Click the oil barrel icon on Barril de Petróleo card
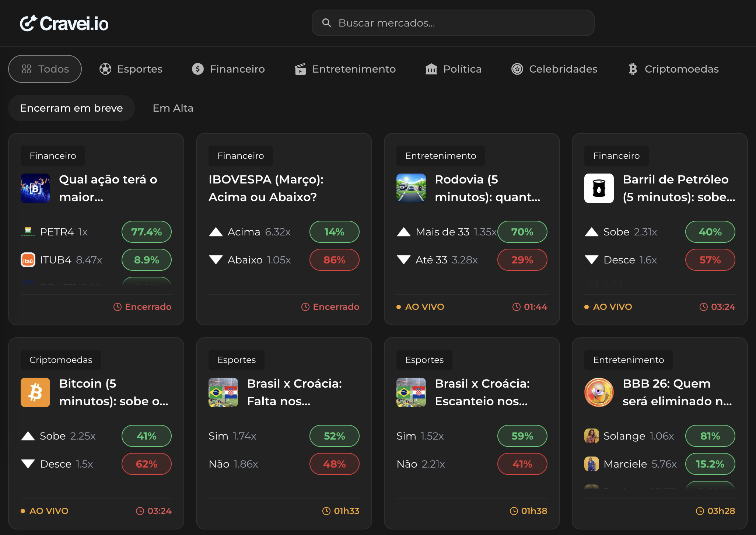The image size is (756, 535). 598,188
